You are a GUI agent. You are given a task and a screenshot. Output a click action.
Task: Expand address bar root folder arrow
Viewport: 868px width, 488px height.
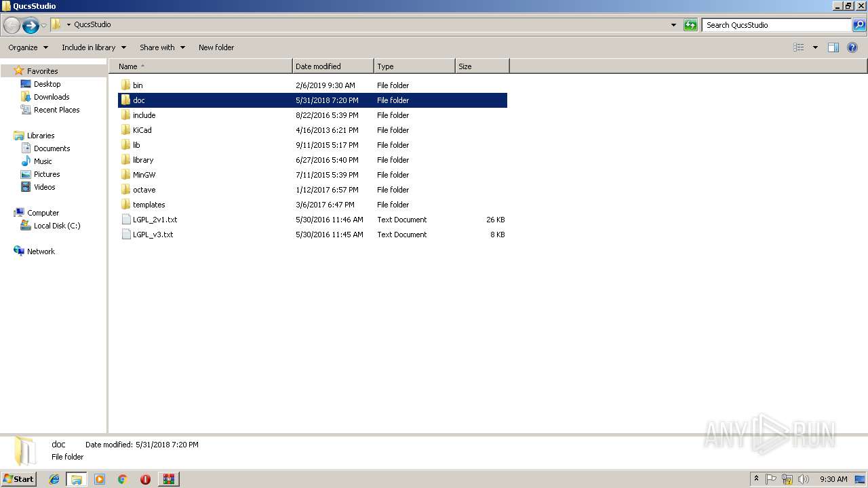(x=68, y=24)
